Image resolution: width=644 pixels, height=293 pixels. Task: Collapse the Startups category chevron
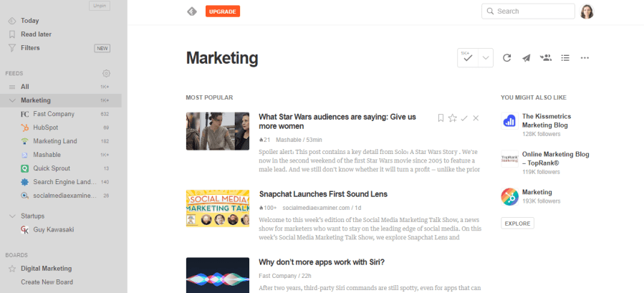[x=12, y=216]
